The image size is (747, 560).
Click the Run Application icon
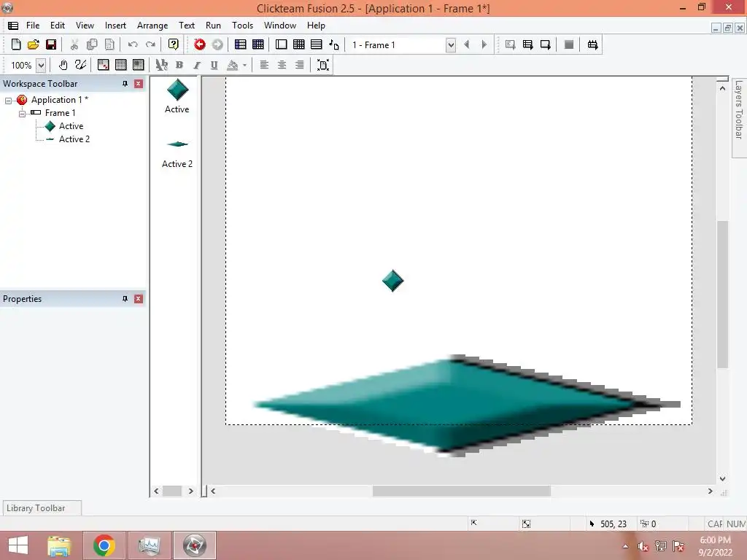528,44
